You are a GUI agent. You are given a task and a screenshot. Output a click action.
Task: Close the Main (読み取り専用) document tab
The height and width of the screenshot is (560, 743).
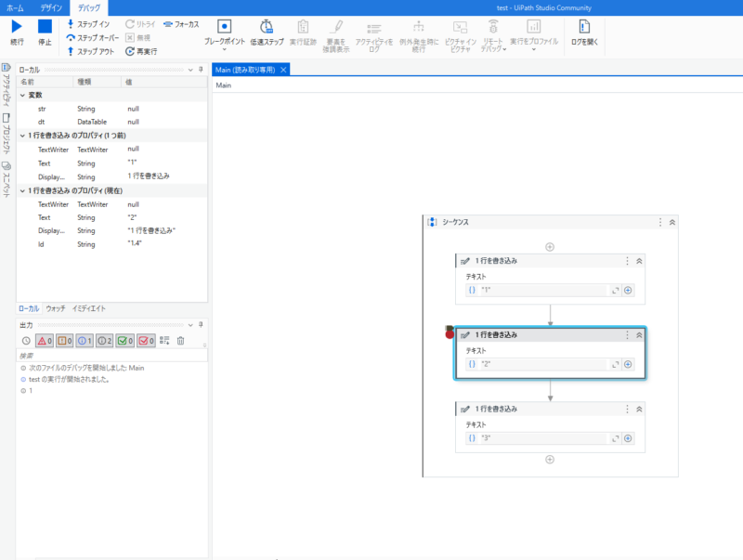(x=283, y=70)
